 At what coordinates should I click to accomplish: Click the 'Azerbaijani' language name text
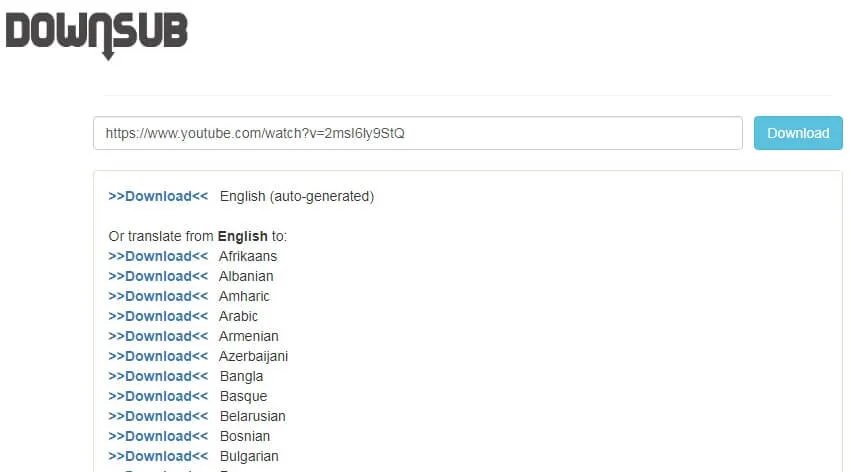pos(253,356)
